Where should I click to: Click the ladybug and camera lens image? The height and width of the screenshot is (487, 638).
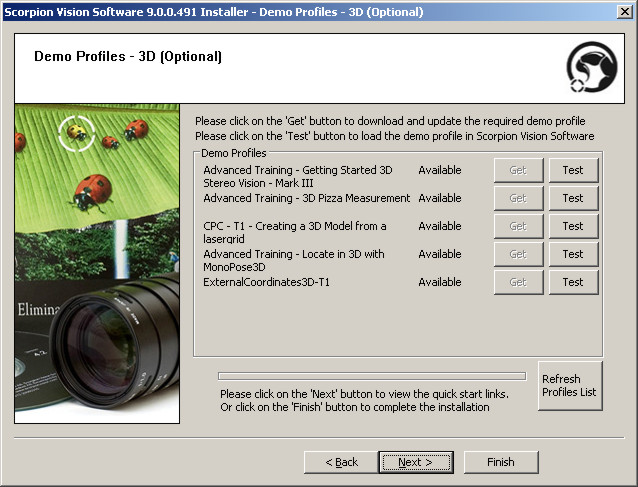pyautogui.click(x=97, y=263)
